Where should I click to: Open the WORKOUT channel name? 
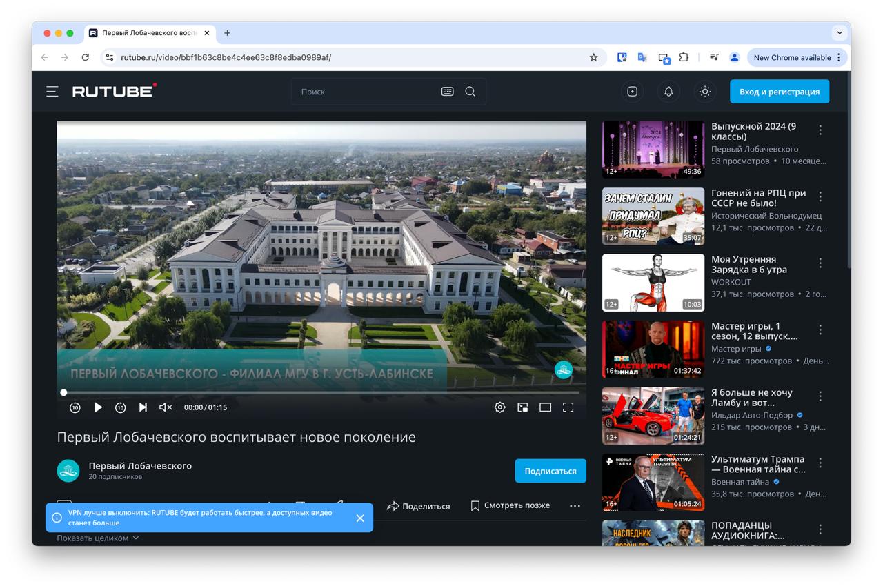731,282
